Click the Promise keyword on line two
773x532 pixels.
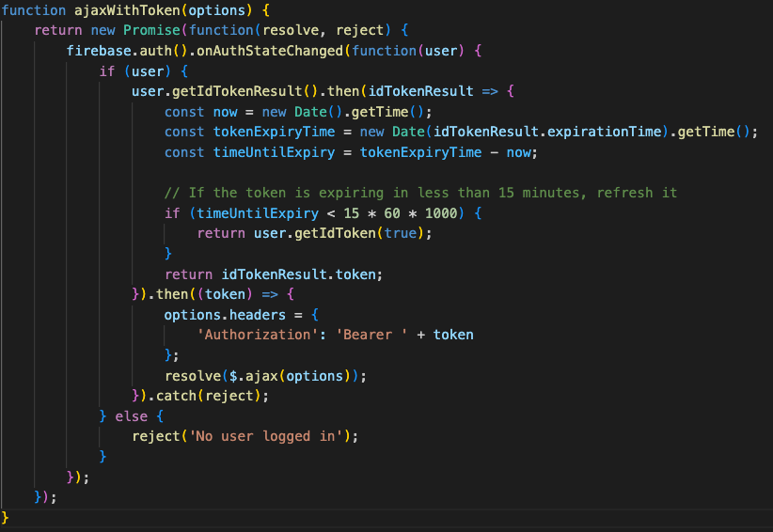point(151,30)
